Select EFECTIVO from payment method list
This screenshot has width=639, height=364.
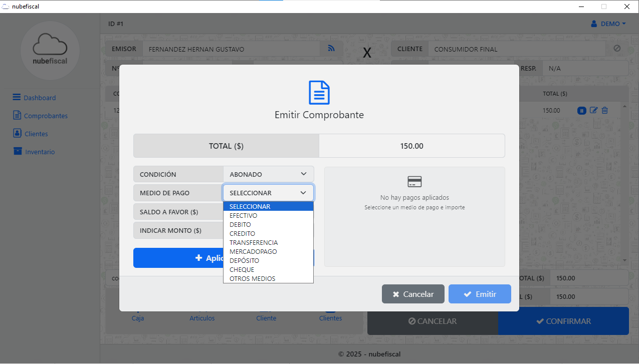coord(244,216)
